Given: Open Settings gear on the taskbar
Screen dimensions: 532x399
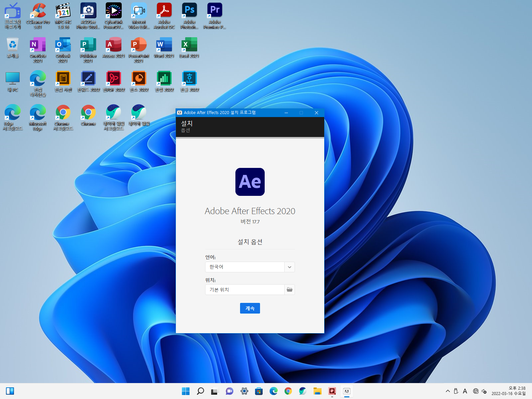Looking at the screenshot, I should (x=244, y=391).
